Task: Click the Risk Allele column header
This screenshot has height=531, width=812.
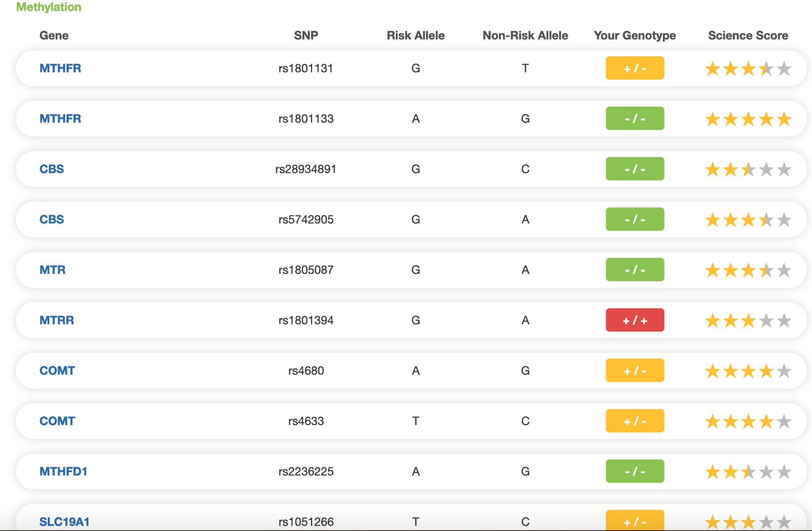Action: point(416,35)
